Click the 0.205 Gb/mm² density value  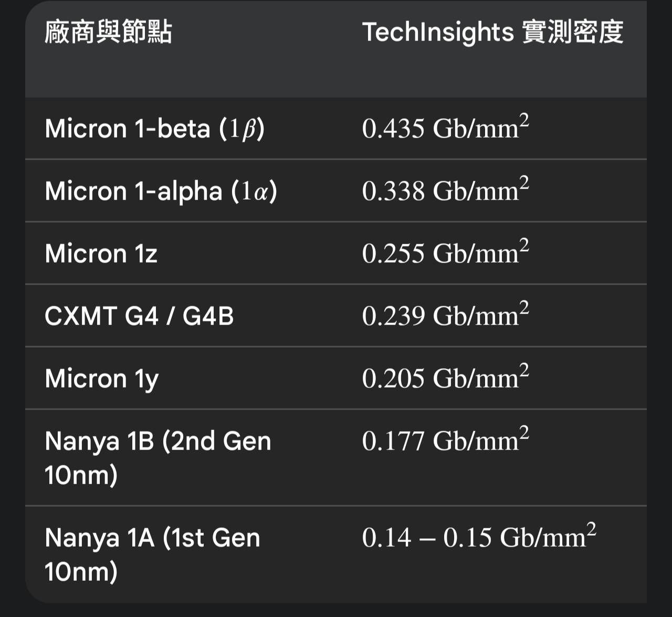tap(445, 378)
